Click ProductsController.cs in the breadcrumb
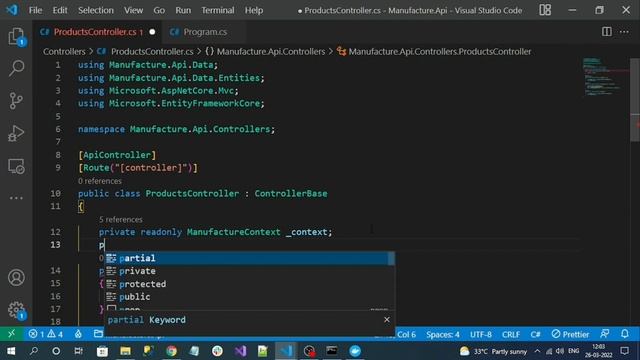 tap(152, 51)
